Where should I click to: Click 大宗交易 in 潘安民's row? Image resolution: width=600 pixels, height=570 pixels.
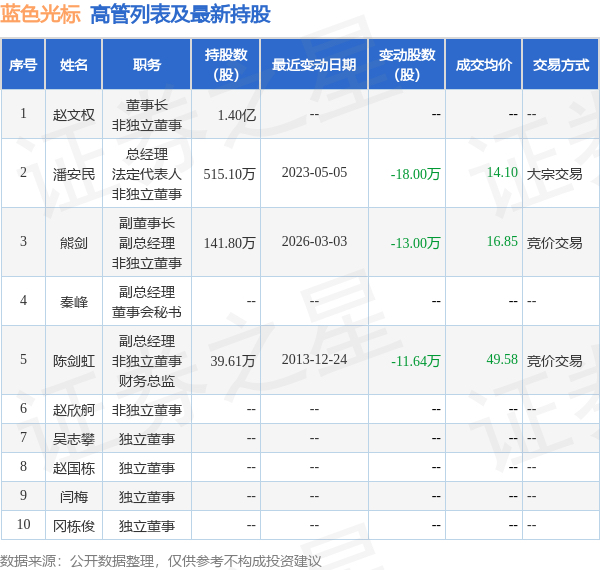pos(554,174)
